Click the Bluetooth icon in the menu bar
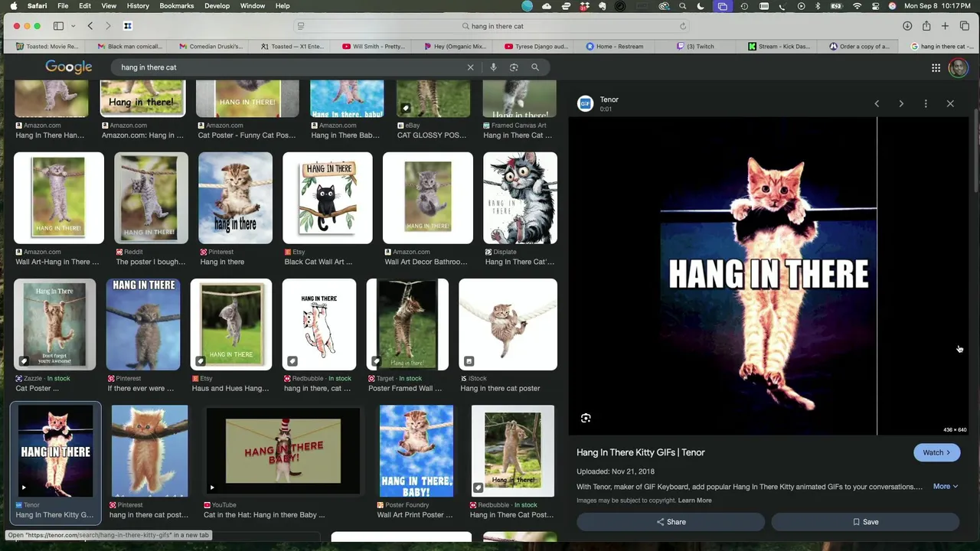Viewport: 980px width, 551px height. pyautogui.click(x=818, y=6)
